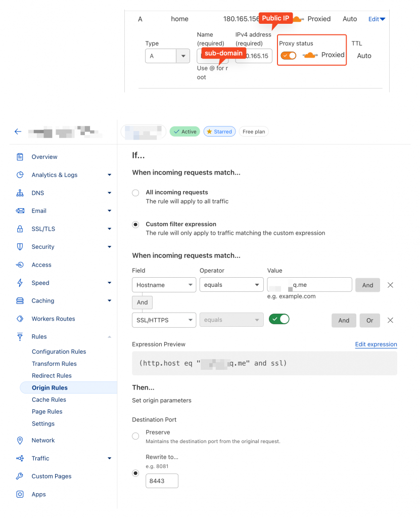
Task: Click the Rewrite to port field showing 8443
Action: point(162,481)
